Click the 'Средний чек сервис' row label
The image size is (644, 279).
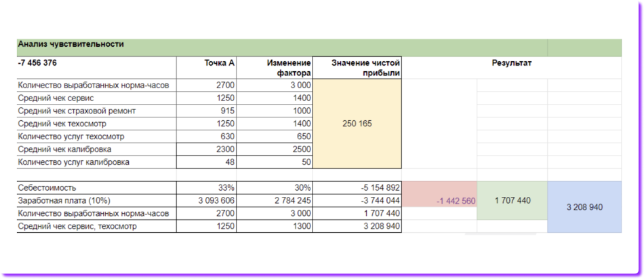(x=96, y=98)
